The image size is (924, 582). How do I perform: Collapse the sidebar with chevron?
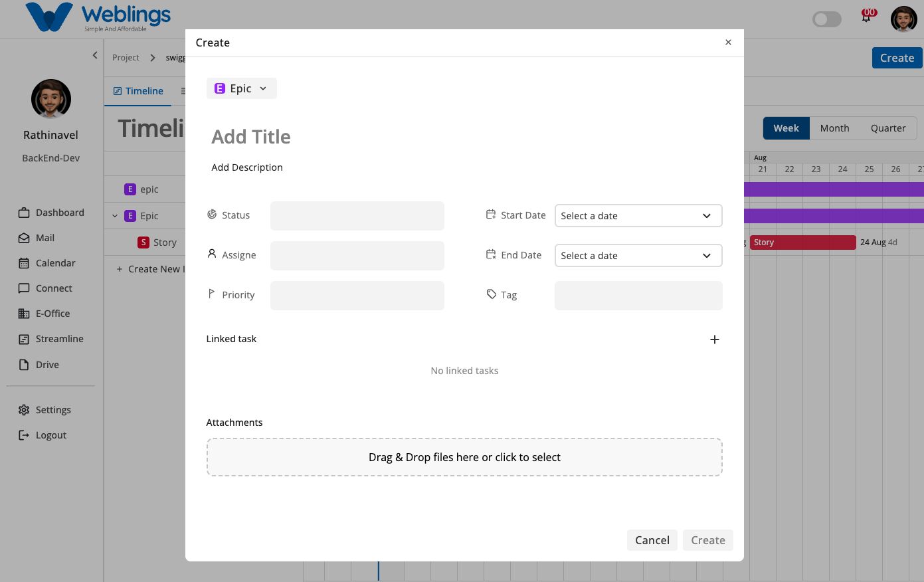click(x=95, y=55)
